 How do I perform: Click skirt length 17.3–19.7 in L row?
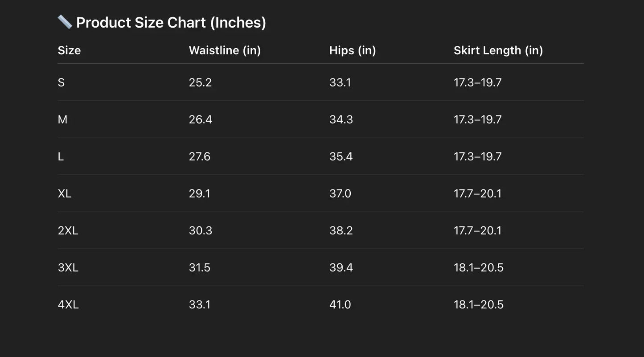point(477,156)
